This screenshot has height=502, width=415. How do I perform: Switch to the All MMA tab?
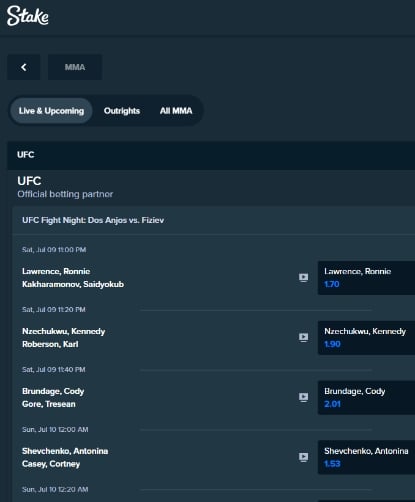(x=176, y=111)
